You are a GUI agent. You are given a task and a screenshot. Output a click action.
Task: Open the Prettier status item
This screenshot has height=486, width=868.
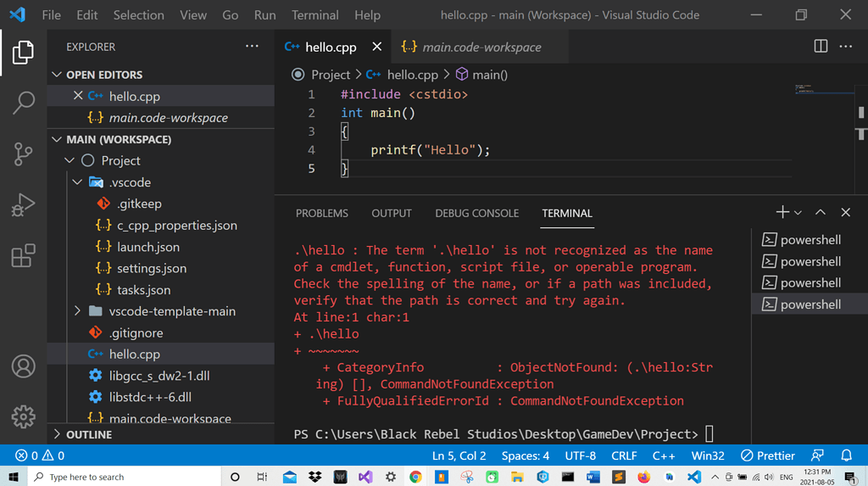click(x=768, y=455)
